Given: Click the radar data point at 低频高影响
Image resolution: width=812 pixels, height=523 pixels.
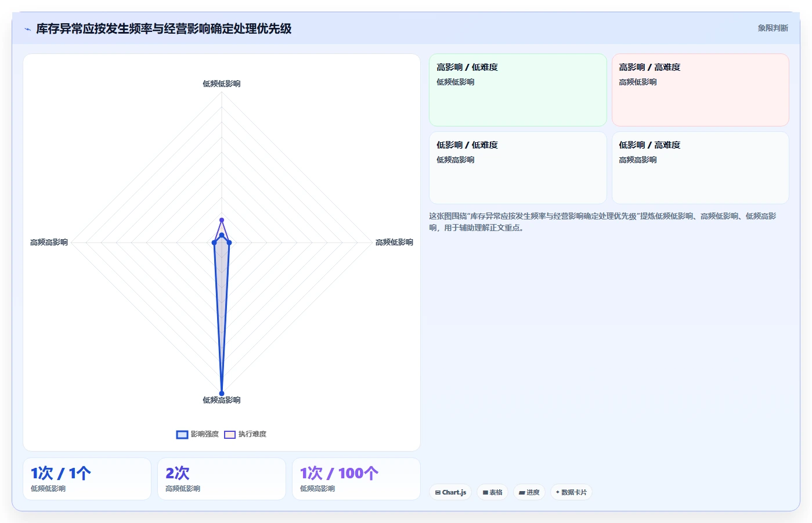Looking at the screenshot, I should (x=222, y=393).
